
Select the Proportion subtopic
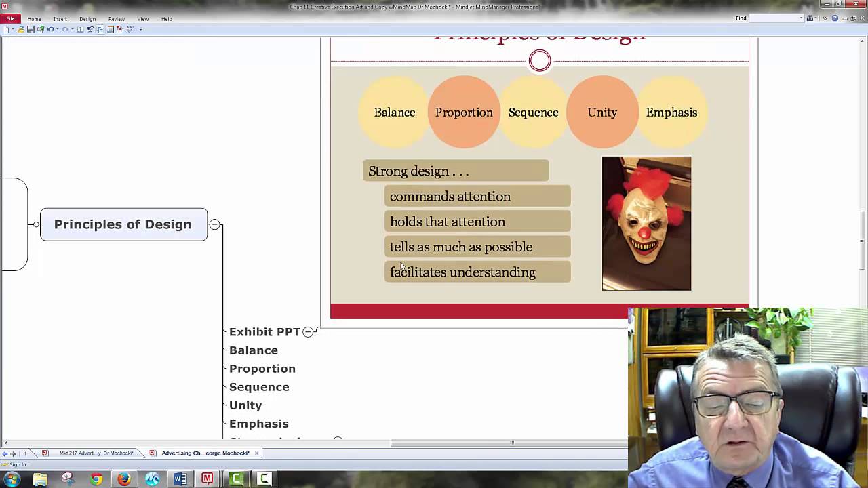coord(262,368)
